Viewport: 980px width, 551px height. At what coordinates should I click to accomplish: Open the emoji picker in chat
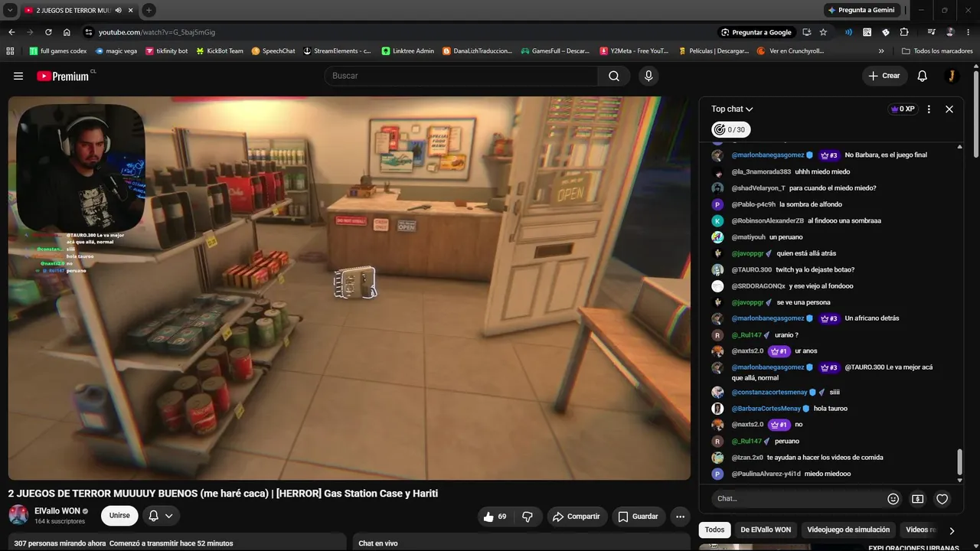coord(893,499)
